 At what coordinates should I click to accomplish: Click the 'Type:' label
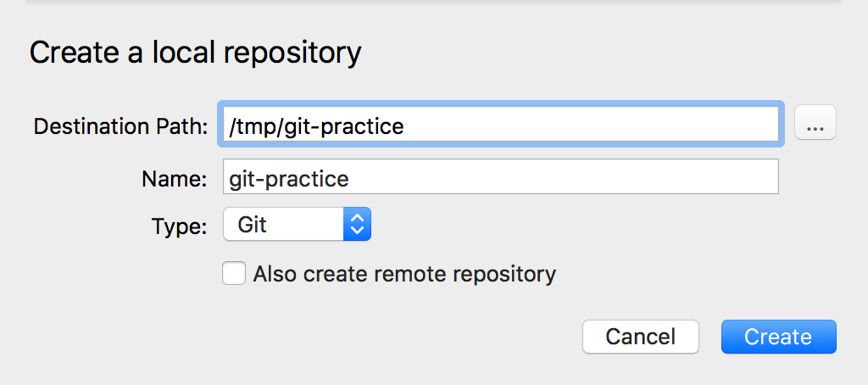pyautogui.click(x=179, y=226)
